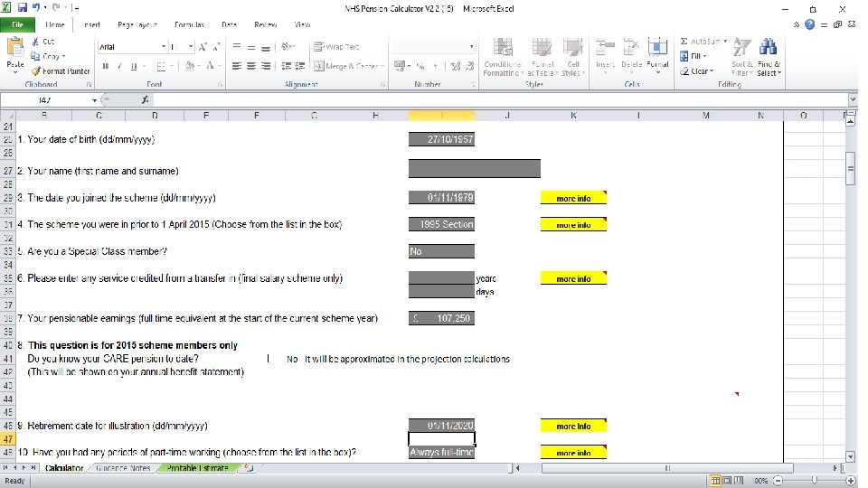This screenshot has height=488, width=868.
Task: Apply right text alignment
Action: 266,66
